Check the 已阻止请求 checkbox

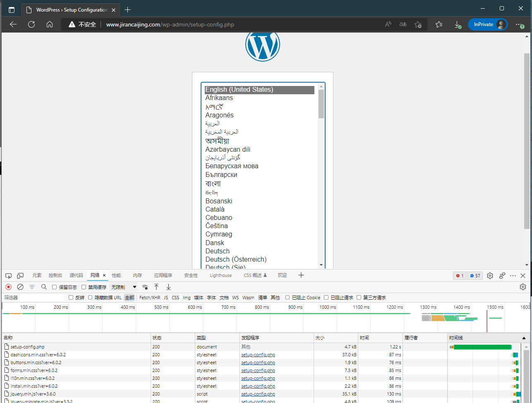326,298
